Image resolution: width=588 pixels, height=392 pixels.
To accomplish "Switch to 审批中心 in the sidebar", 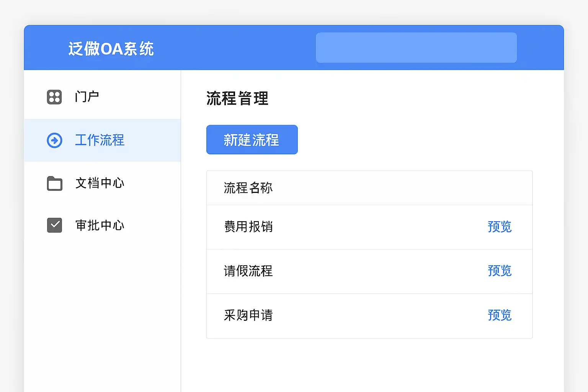I will [x=100, y=225].
